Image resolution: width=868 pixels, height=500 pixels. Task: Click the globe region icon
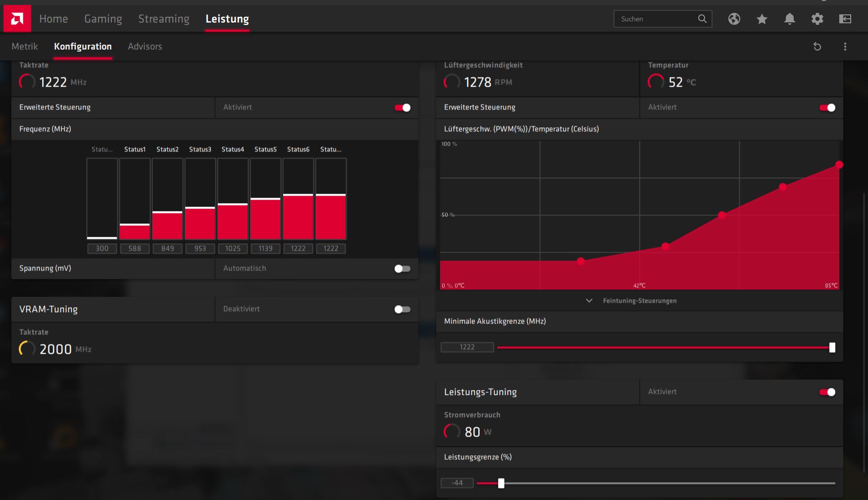click(734, 19)
